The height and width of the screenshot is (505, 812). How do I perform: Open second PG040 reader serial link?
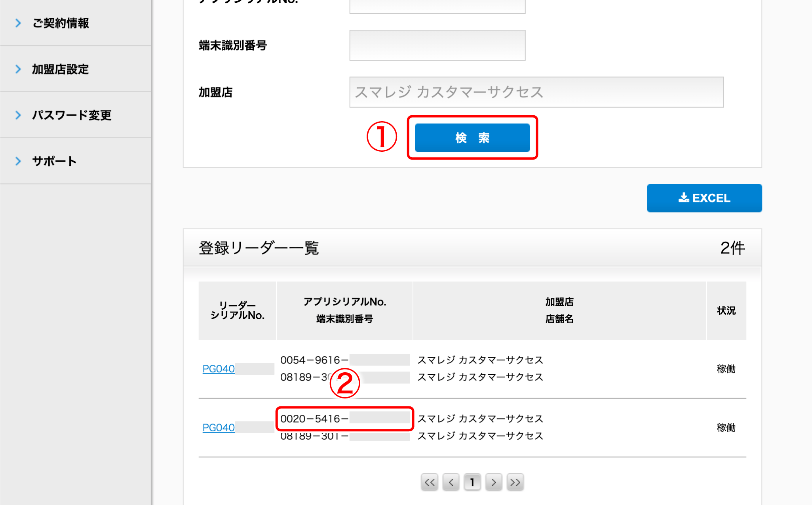(219, 428)
